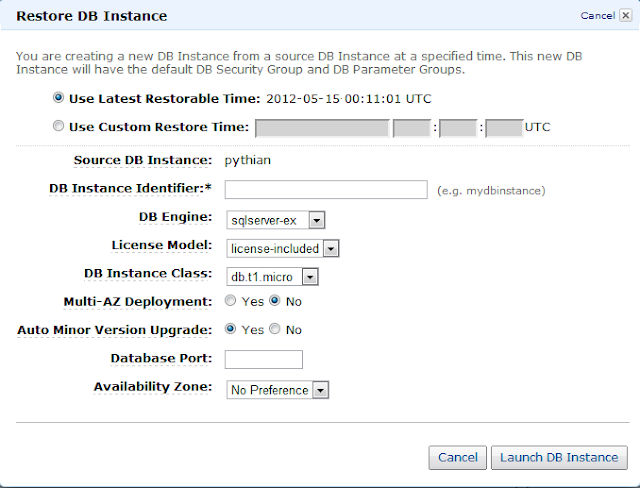Disable Auto Minor Version Upgrade with No
Screen dimensions: 640x488
[276, 329]
